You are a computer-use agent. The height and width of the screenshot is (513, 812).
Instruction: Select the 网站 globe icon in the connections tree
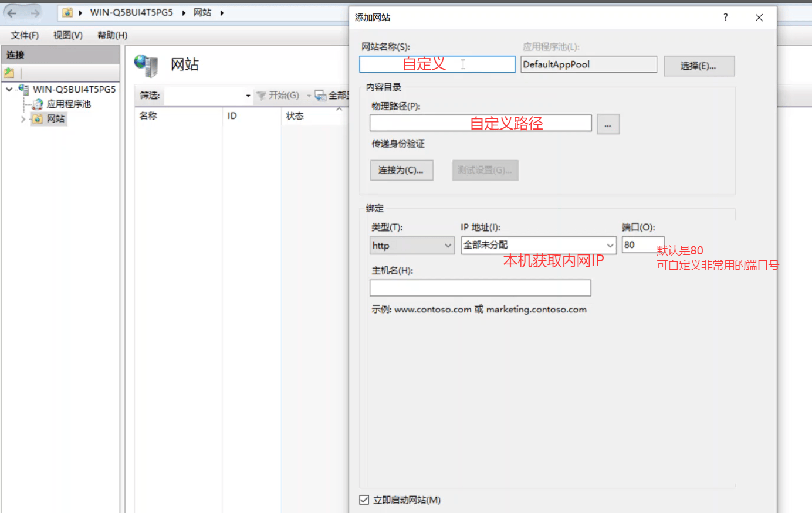click(36, 119)
